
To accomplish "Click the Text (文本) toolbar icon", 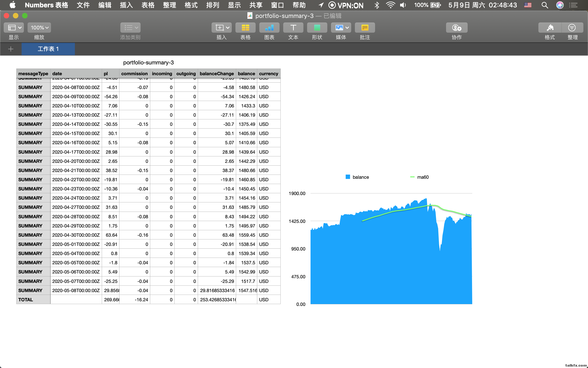I will pyautogui.click(x=293, y=28).
